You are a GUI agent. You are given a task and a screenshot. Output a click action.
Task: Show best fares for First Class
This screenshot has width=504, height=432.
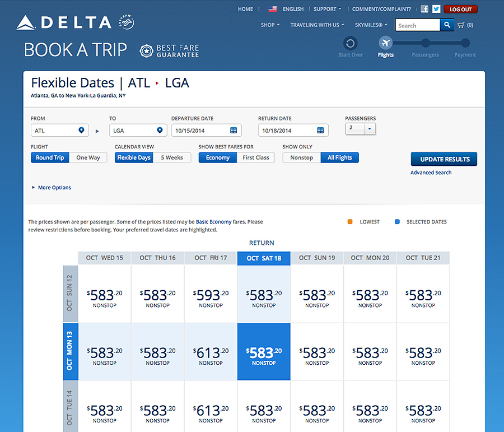(x=255, y=158)
